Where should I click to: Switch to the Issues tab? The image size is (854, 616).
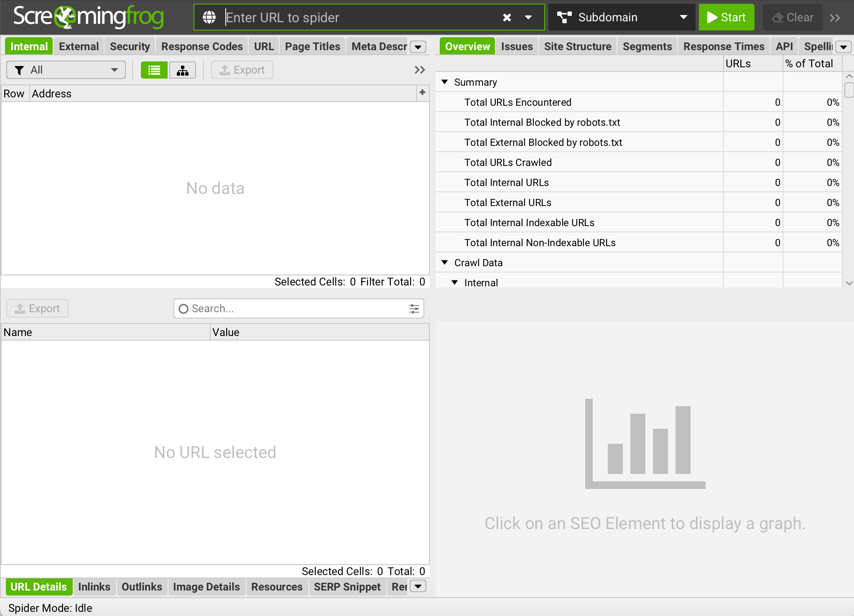(x=517, y=46)
